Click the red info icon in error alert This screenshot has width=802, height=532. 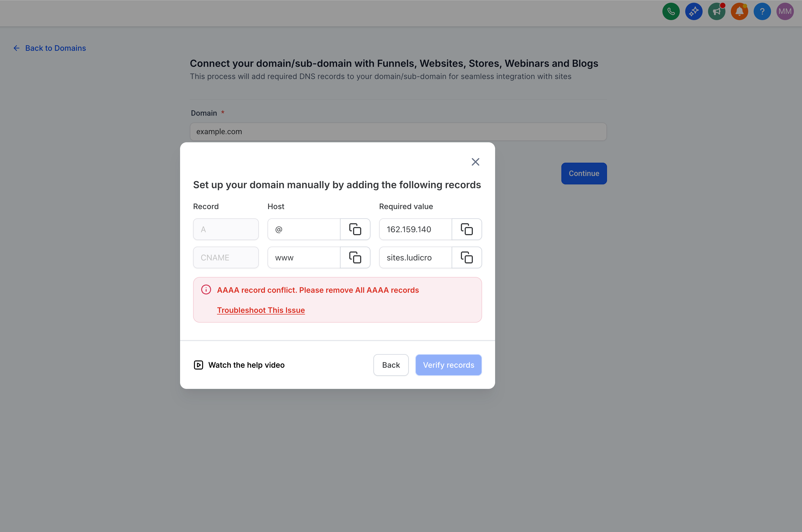coord(206,290)
